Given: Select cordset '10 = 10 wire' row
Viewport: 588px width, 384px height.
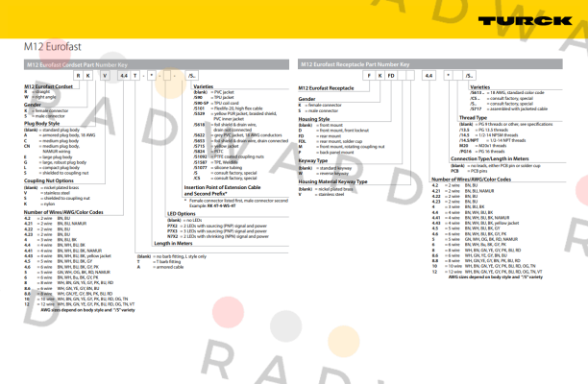Looking at the screenshot, I should [x=76, y=299].
